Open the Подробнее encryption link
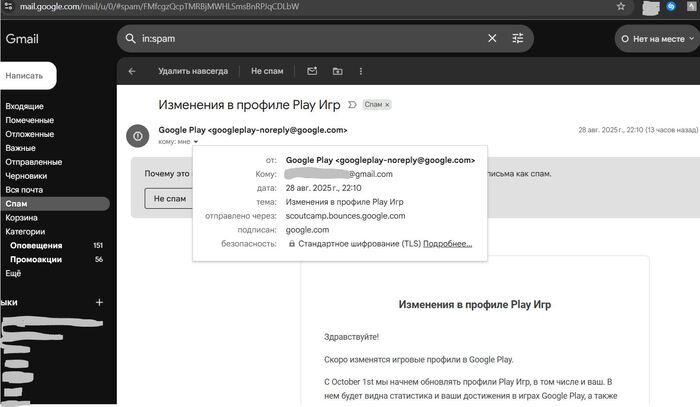Image resolution: width=700 pixels, height=407 pixels. (x=447, y=244)
